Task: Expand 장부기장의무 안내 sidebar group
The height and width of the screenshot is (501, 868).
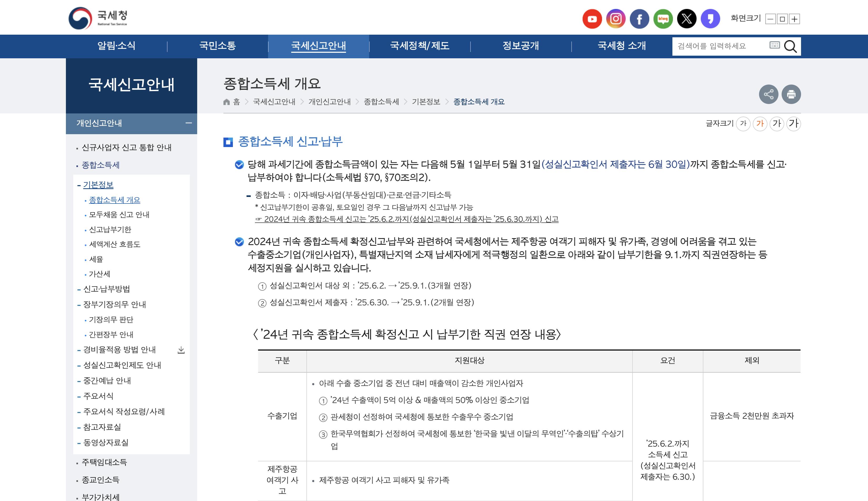Action: pos(114,305)
